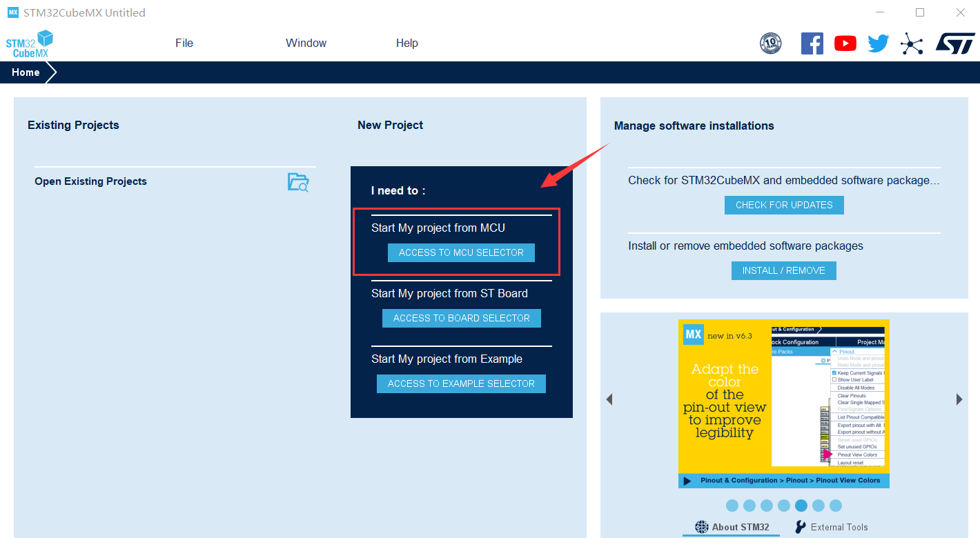Click the ST community network icon
The image size is (980, 549).
coord(912,44)
